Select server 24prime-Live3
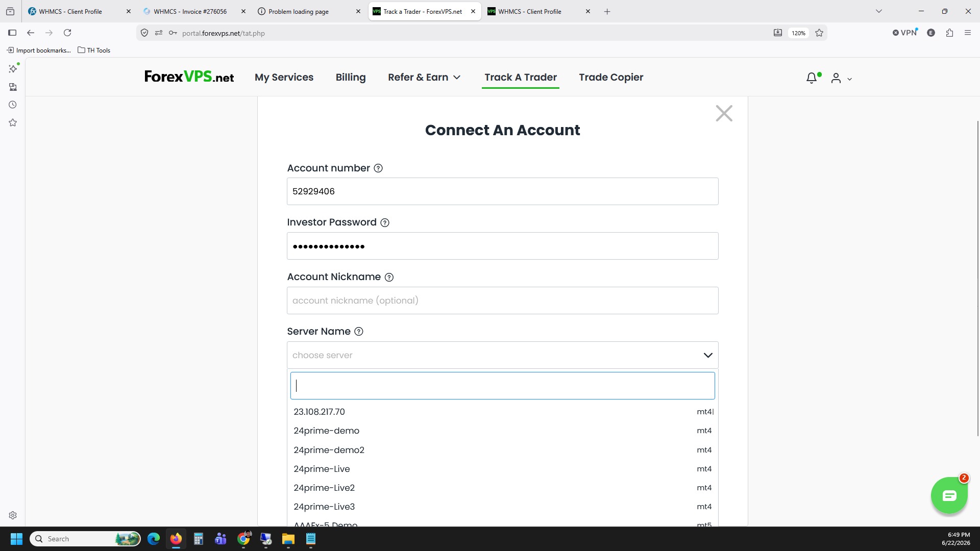980x551 pixels. [502, 507]
